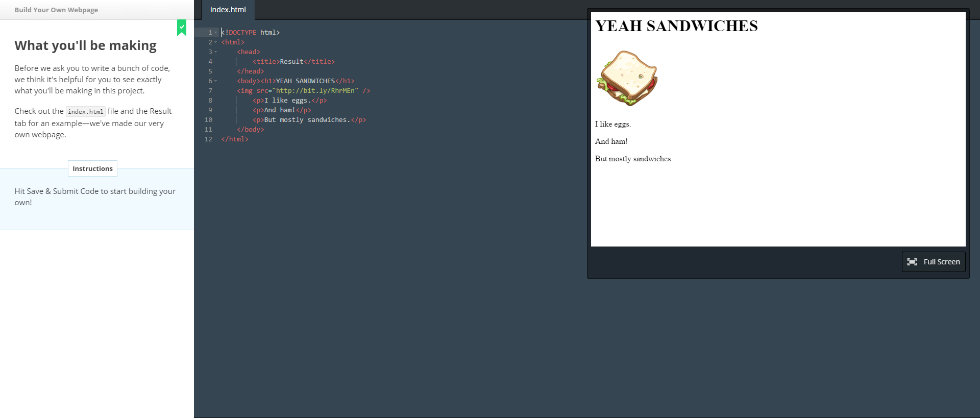The image size is (980, 418).
Task: Click the sandwich image in the preview
Action: (627, 78)
